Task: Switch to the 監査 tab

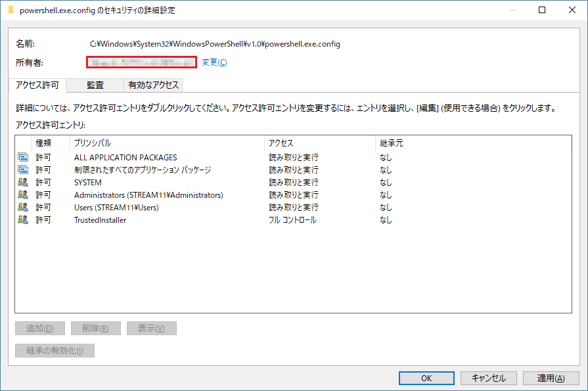Action: click(x=95, y=85)
